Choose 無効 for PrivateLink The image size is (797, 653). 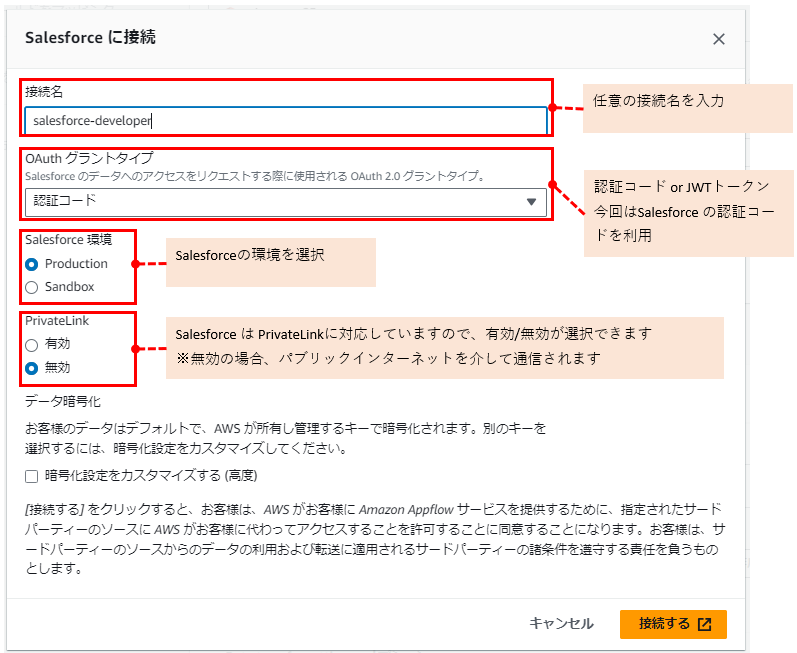pos(32,368)
